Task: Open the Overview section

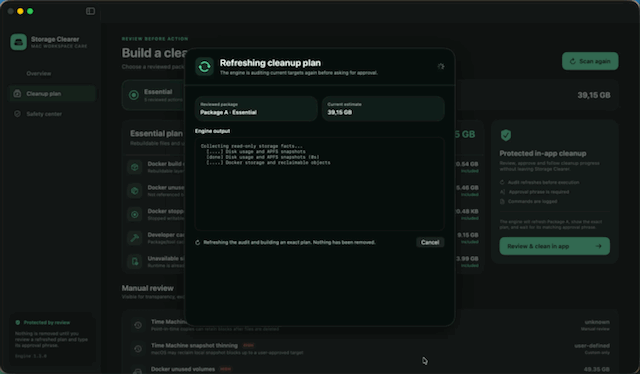Action: (x=39, y=73)
